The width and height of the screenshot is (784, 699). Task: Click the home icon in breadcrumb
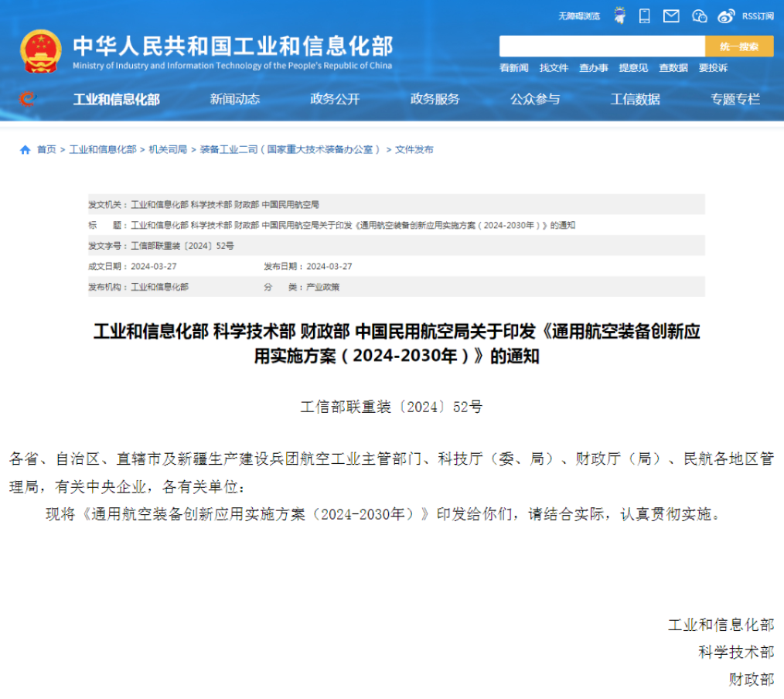point(25,149)
